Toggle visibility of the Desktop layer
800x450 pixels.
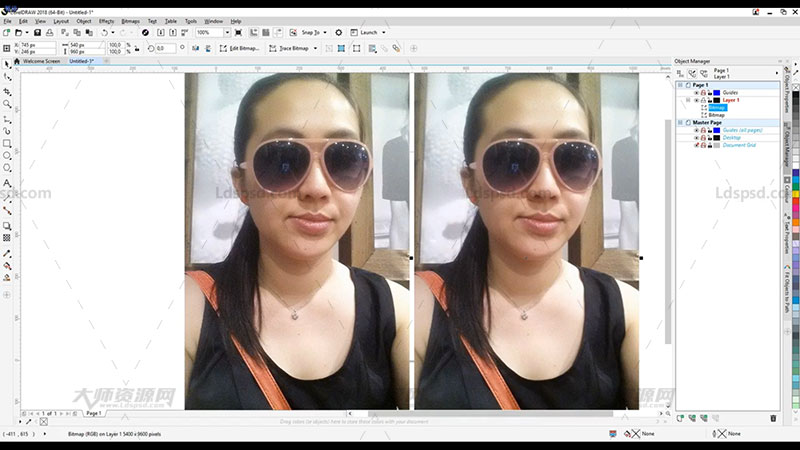696,138
